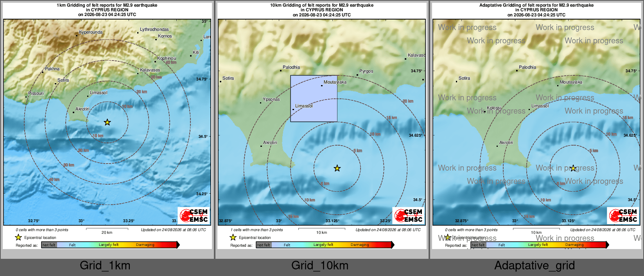Viewport: 644px width, 276px height.
Task: Click the CSEM EMSC logo on Grid_1km map
Action: pyautogui.click(x=194, y=215)
